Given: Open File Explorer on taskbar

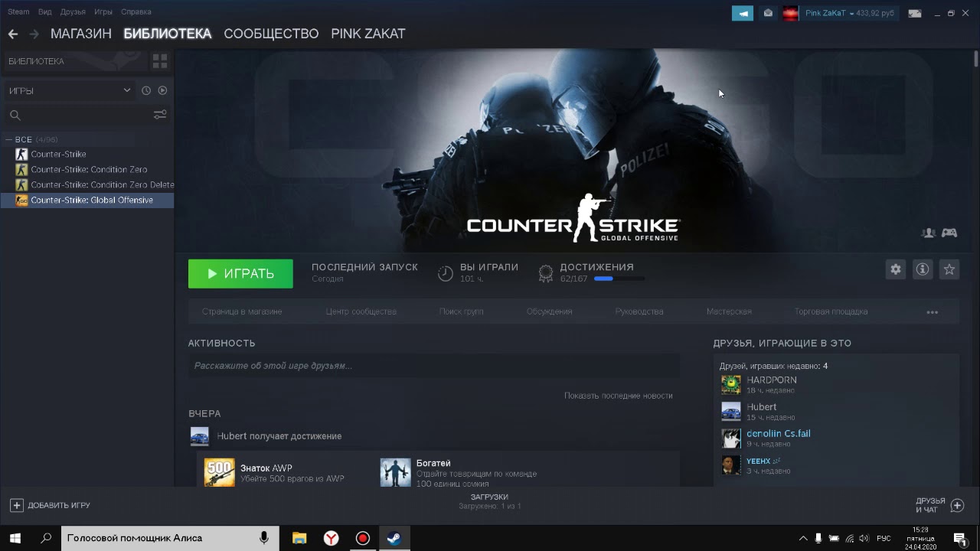Looking at the screenshot, I should (x=299, y=538).
